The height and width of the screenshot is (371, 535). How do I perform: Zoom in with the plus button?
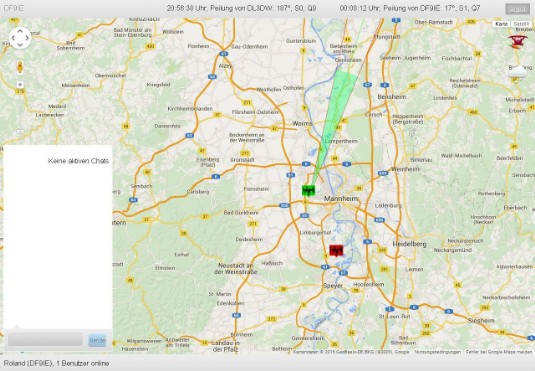pyautogui.click(x=20, y=84)
